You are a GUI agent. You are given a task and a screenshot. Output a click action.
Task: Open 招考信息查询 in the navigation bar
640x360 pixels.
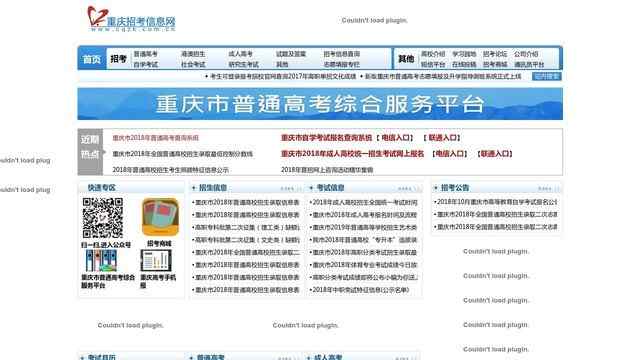point(342,54)
